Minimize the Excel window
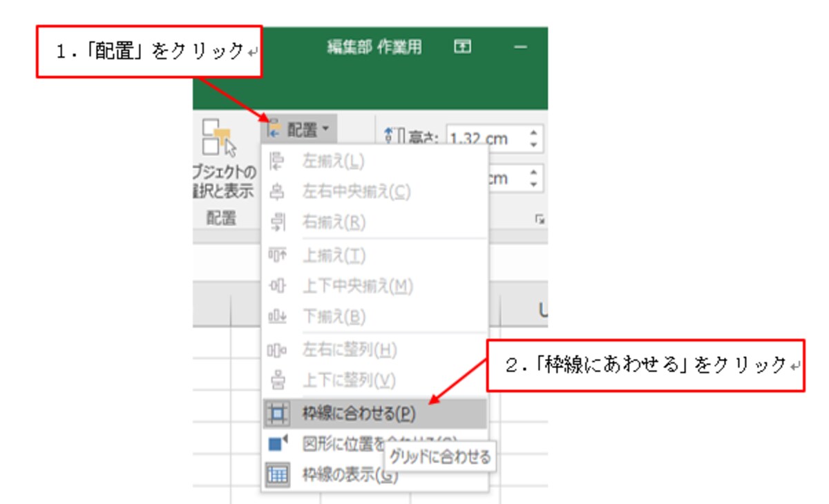The height and width of the screenshot is (504, 829). pos(520,47)
